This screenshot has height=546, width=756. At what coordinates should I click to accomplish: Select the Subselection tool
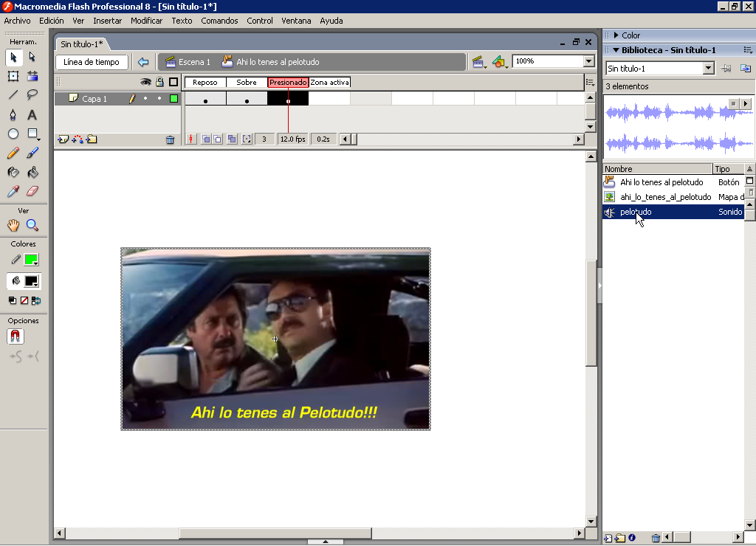32,58
